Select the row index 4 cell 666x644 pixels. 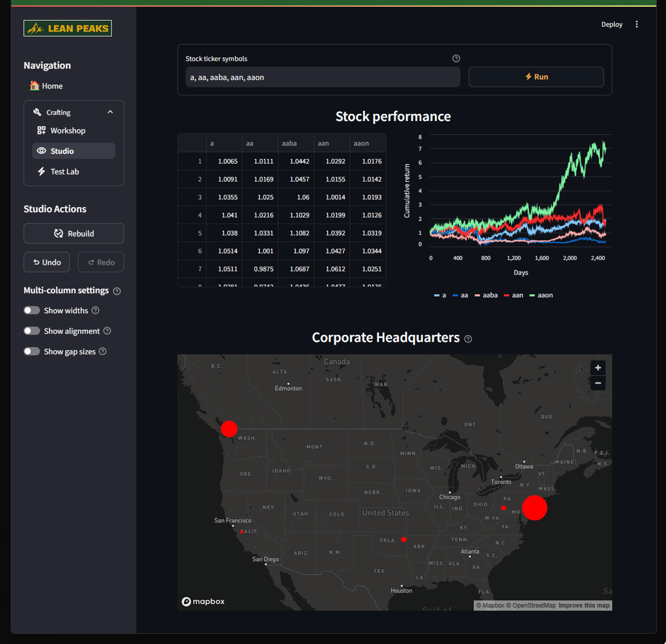pyautogui.click(x=192, y=215)
